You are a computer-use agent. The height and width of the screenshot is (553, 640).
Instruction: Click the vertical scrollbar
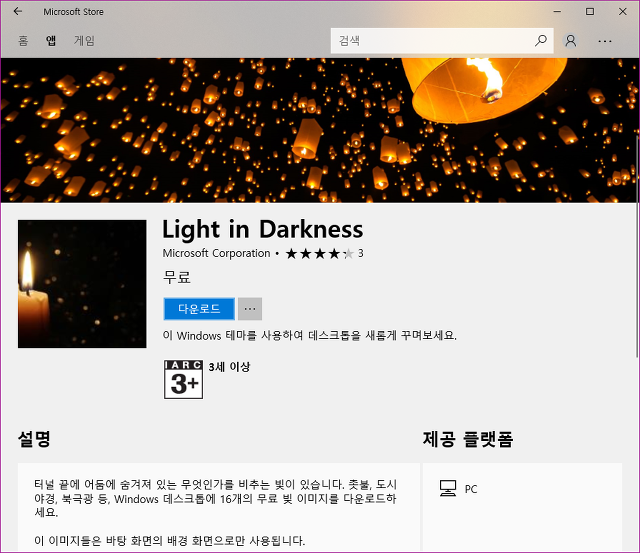[638, 245]
